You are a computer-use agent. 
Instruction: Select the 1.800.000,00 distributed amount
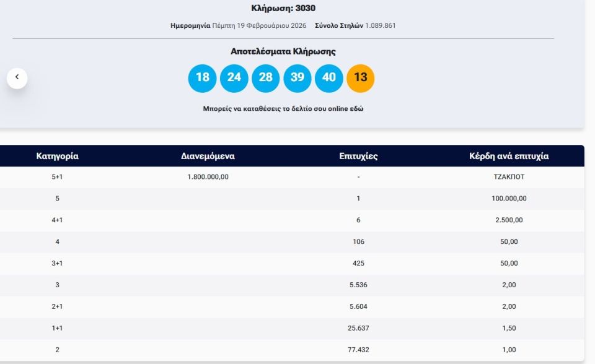[208, 177]
